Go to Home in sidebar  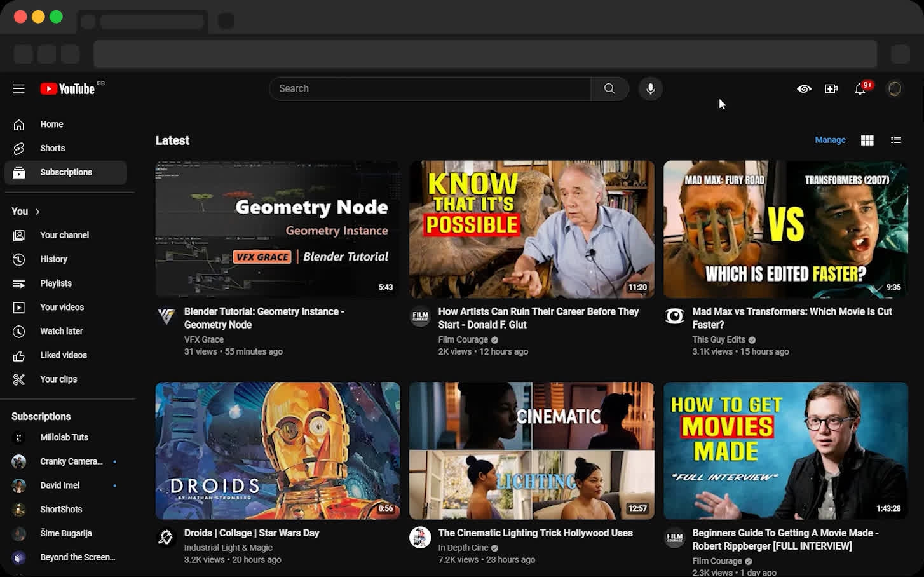[66, 125]
